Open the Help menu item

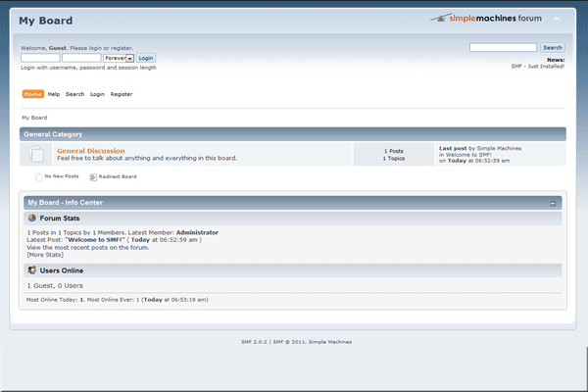coord(54,94)
